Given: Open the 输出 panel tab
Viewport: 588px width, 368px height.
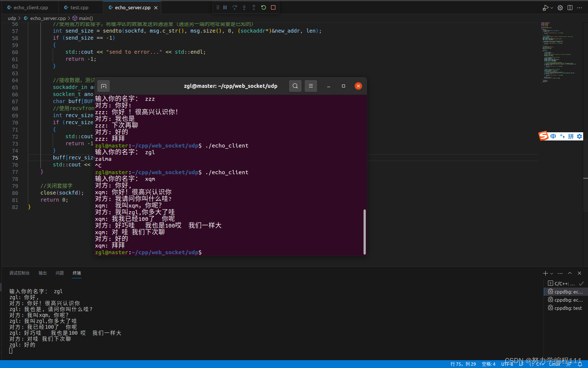Looking at the screenshot, I should click(x=43, y=273).
